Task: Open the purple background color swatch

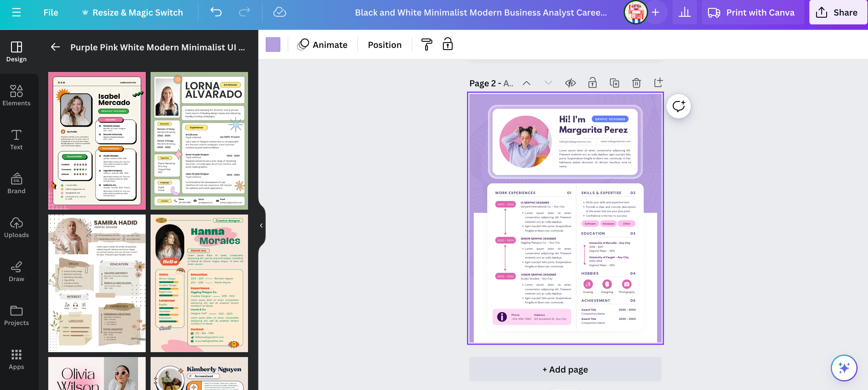Action: 273,45
